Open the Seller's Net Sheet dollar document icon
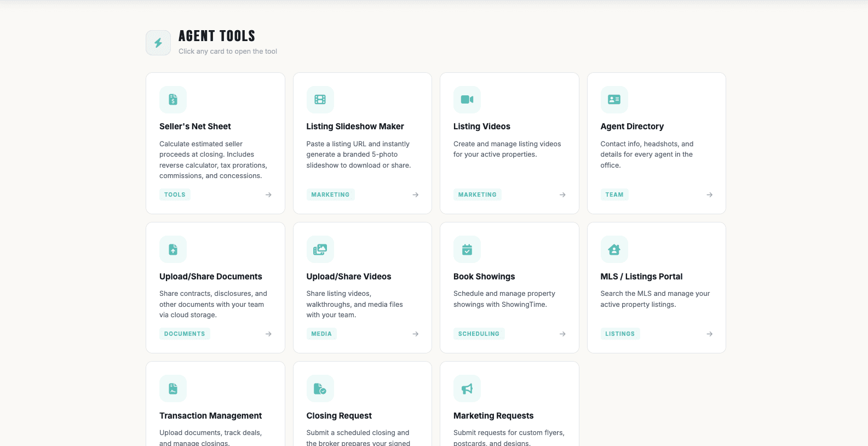Viewport: 868px width, 446px height. [173, 100]
